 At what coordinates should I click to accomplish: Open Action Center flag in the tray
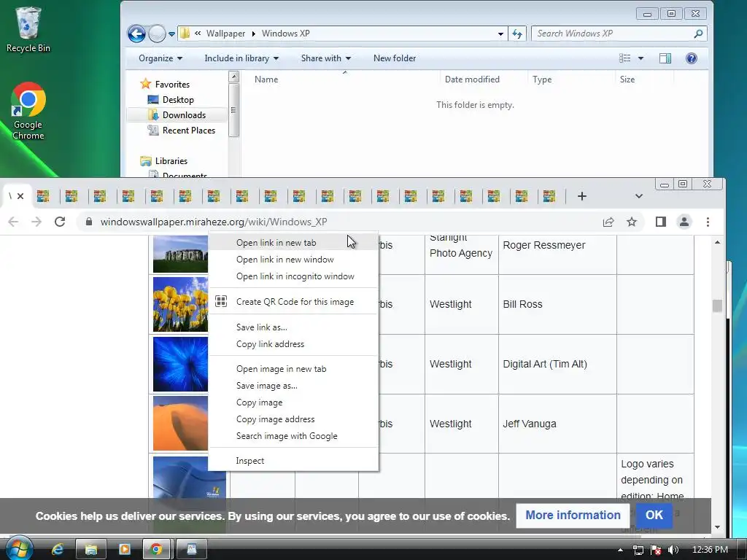coord(656,550)
